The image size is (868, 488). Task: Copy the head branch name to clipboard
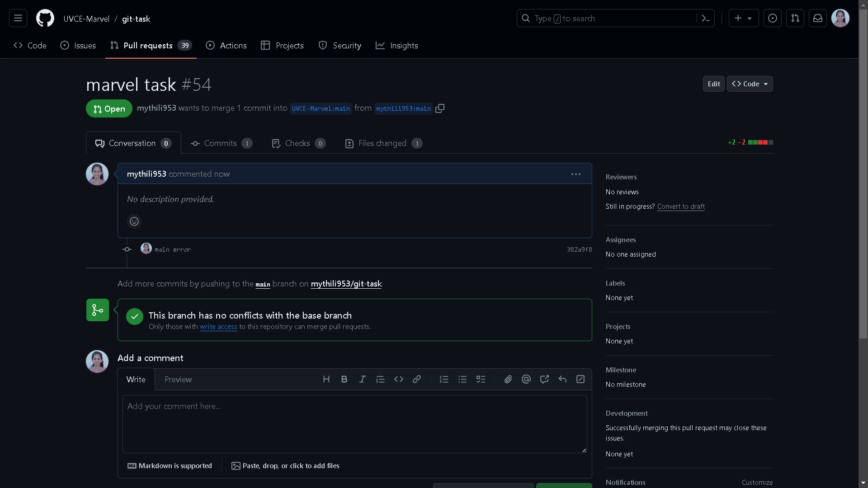click(x=440, y=108)
